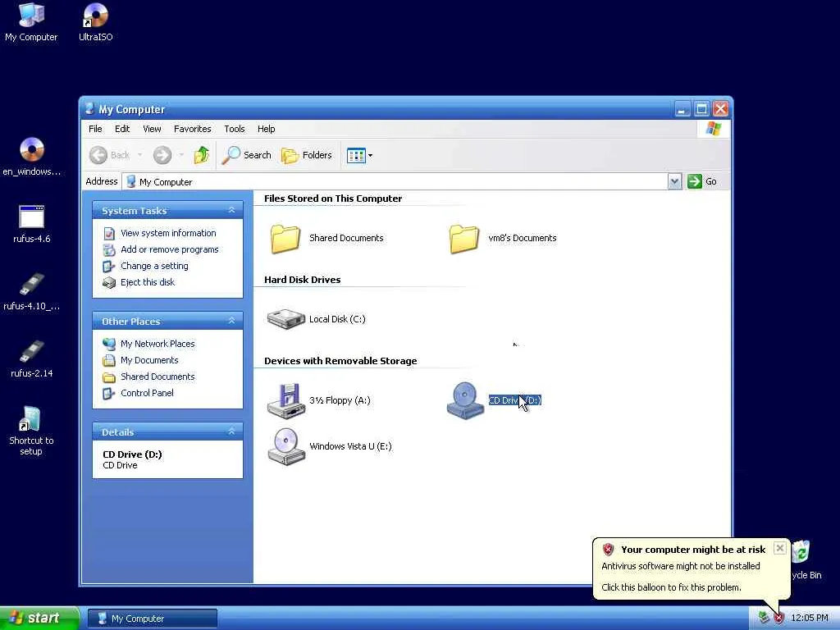Click My Computer title bar icon
Image resolution: width=840 pixels, height=630 pixels.
point(90,109)
